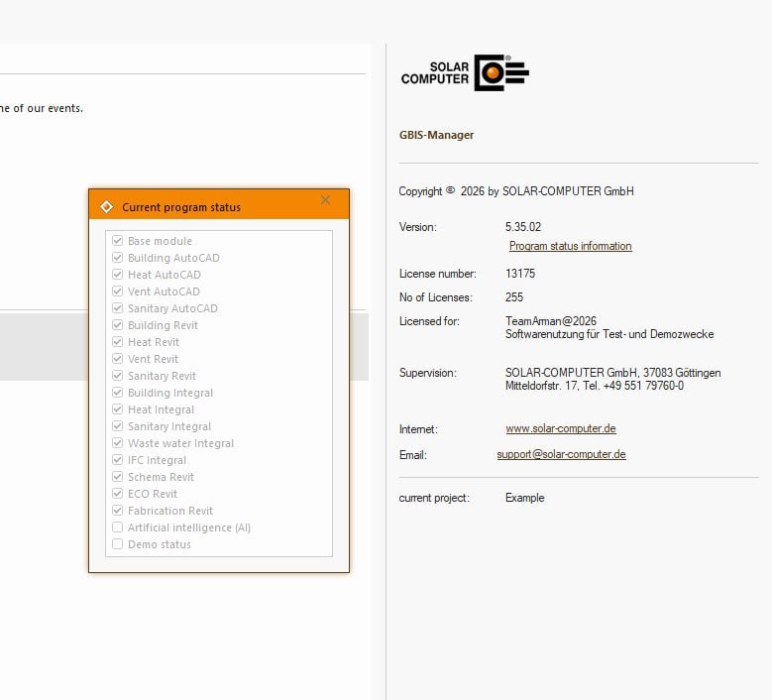Toggle the Sanitary Integral checkbox
The height and width of the screenshot is (700, 772).
tap(117, 425)
